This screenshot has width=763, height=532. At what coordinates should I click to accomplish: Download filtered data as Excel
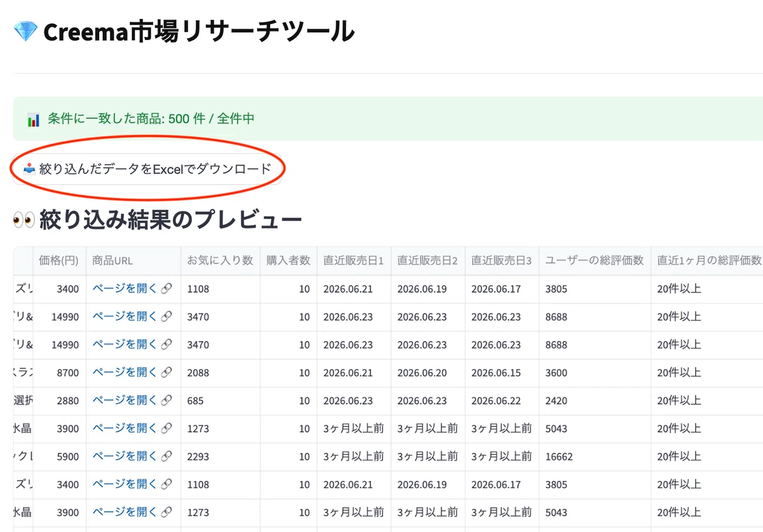147,169
